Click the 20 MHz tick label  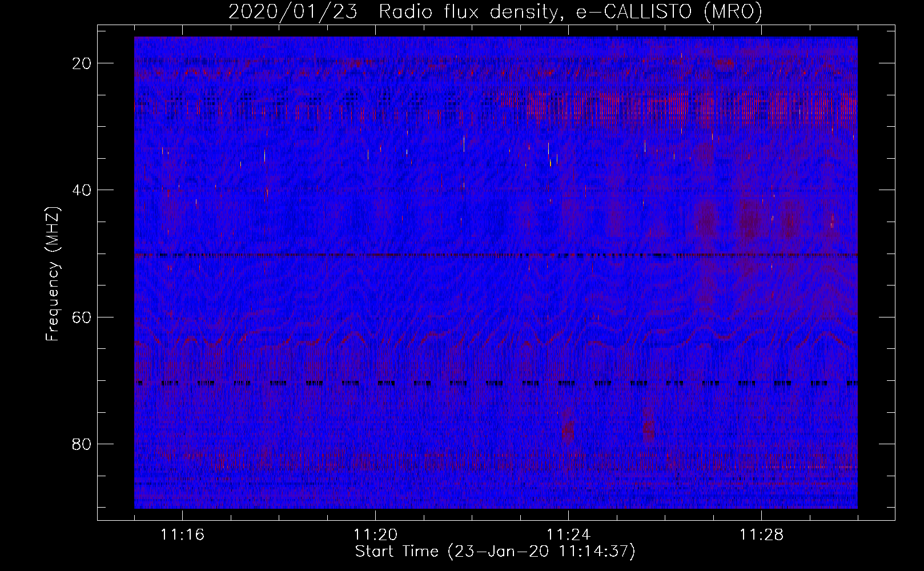(82, 63)
